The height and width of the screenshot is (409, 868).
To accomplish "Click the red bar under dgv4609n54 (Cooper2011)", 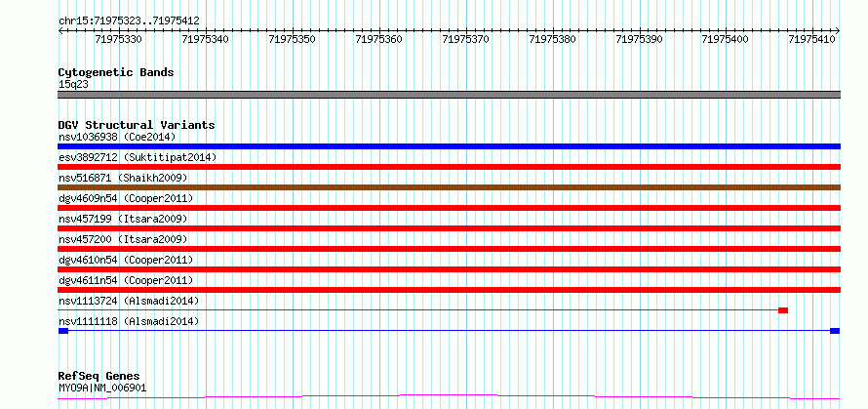I will (449, 208).
